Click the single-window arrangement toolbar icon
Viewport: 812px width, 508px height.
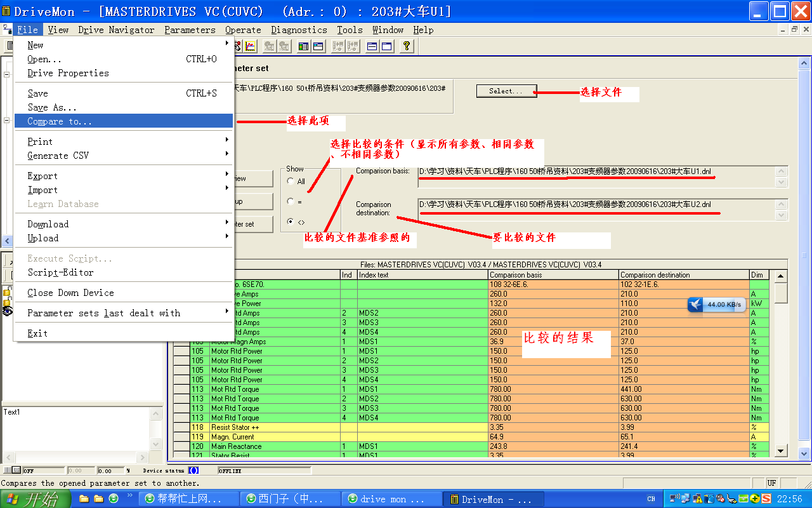pos(386,46)
